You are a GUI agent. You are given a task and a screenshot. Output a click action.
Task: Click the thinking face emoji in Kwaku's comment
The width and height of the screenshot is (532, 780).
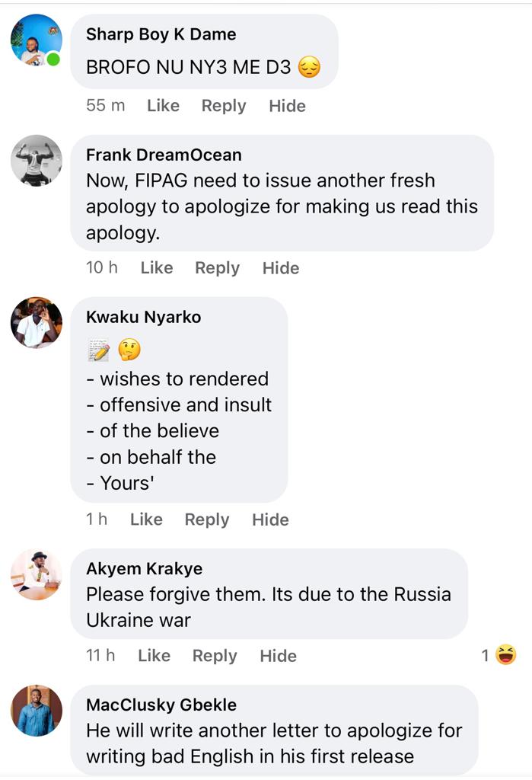pos(129,349)
